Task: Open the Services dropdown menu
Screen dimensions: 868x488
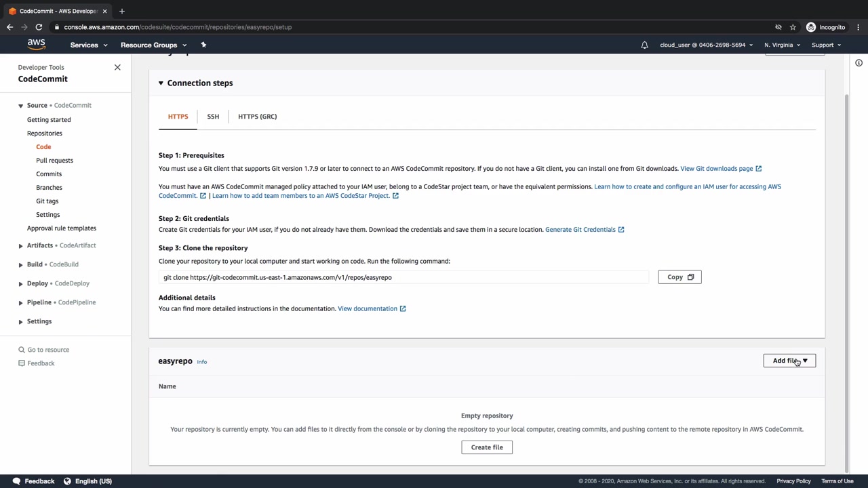Action: point(89,45)
